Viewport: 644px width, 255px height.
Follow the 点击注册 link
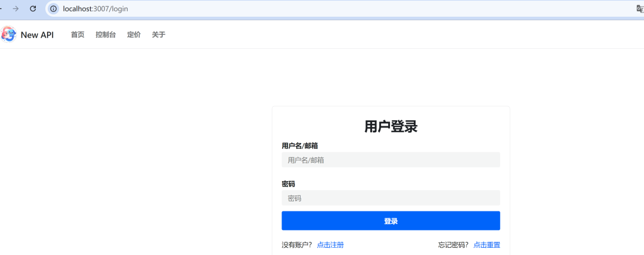click(330, 245)
